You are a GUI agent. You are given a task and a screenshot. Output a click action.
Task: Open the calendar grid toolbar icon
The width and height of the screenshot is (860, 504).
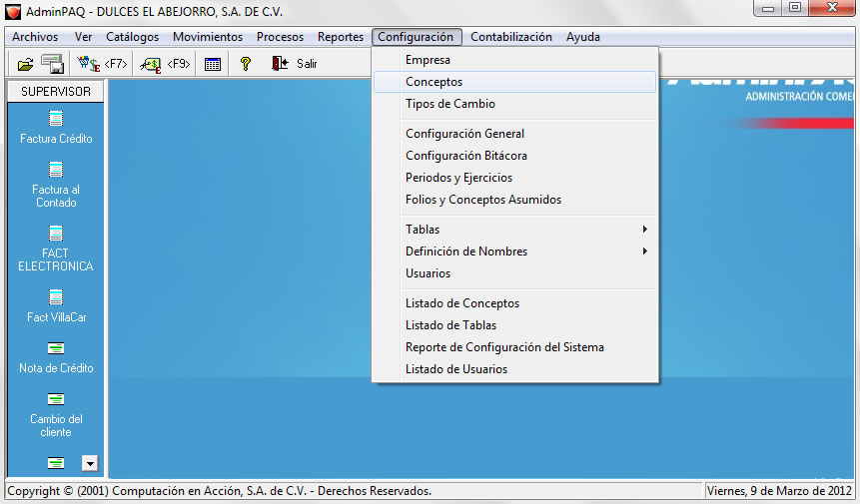pos(213,64)
